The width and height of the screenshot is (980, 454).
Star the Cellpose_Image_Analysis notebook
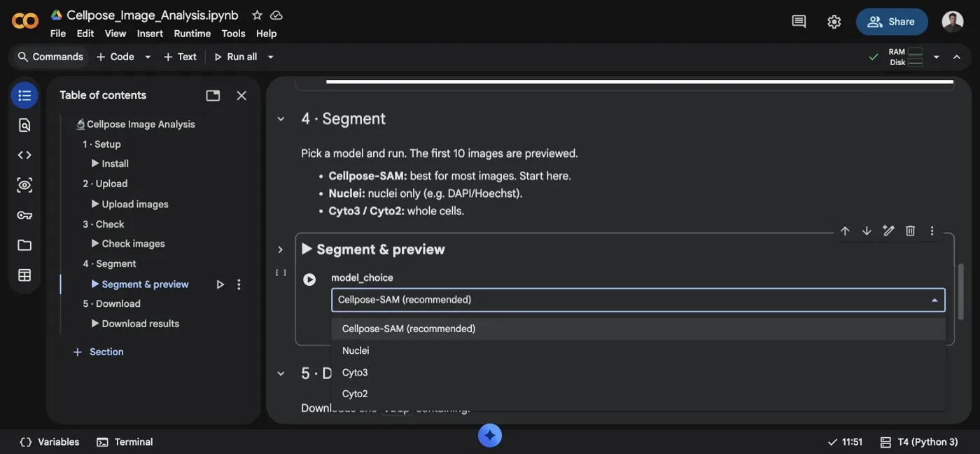[257, 15]
